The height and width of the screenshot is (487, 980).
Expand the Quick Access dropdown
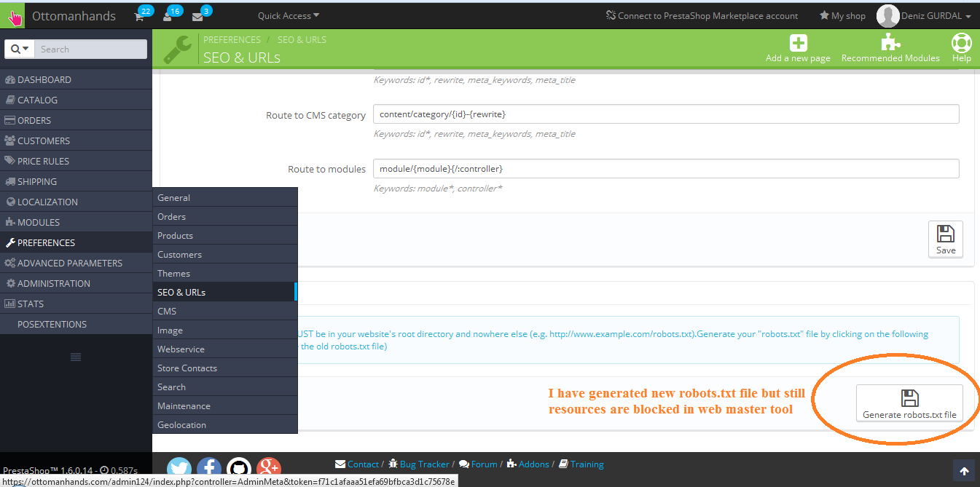pyautogui.click(x=289, y=15)
